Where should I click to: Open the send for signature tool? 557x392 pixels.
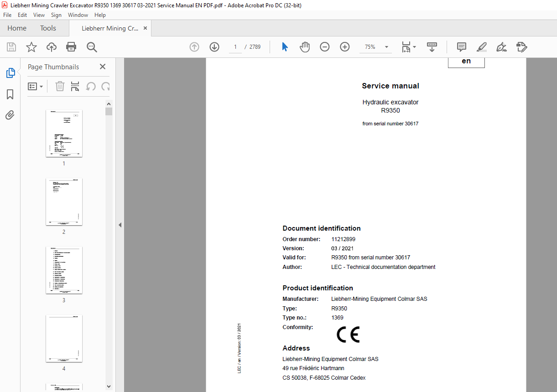click(x=522, y=47)
